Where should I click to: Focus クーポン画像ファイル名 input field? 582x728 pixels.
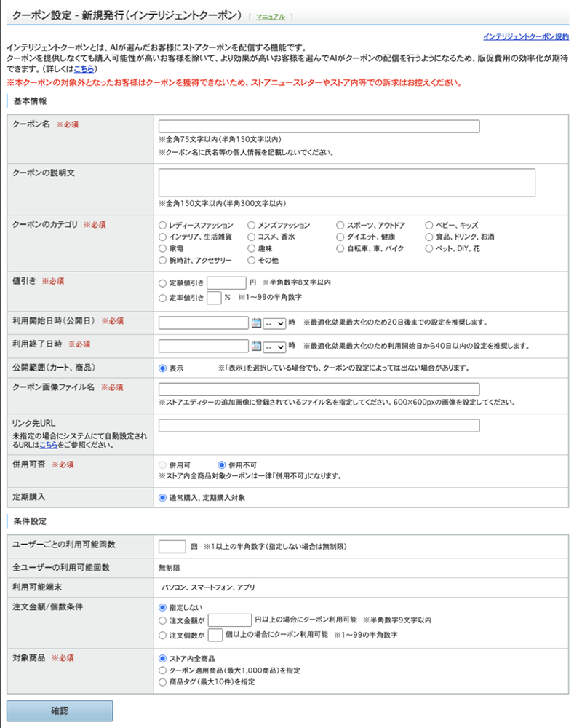319,389
